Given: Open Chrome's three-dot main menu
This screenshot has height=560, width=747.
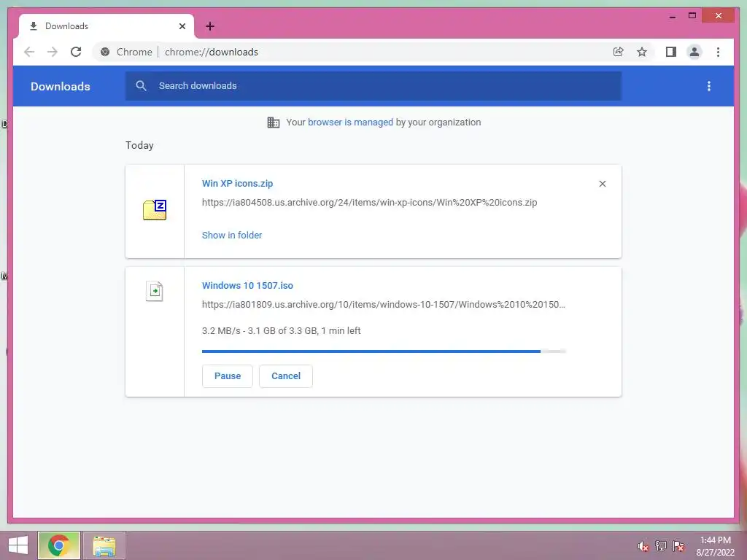Looking at the screenshot, I should coord(718,52).
